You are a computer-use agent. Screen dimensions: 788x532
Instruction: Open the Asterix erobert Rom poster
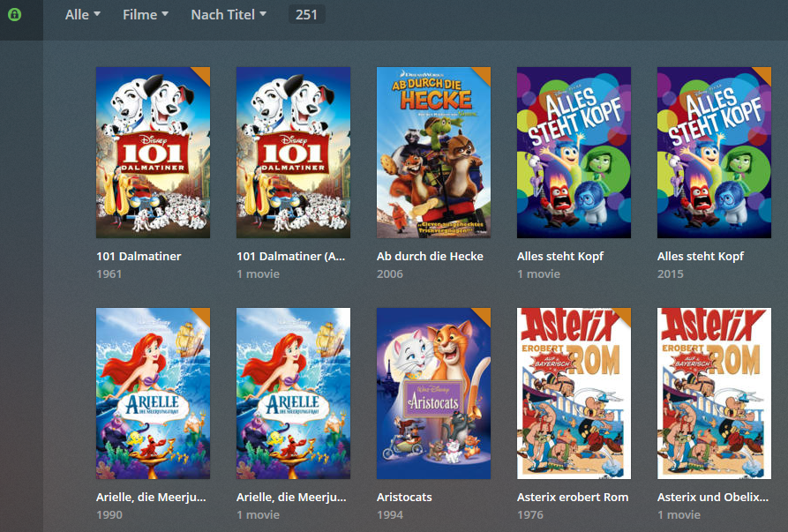(574, 393)
